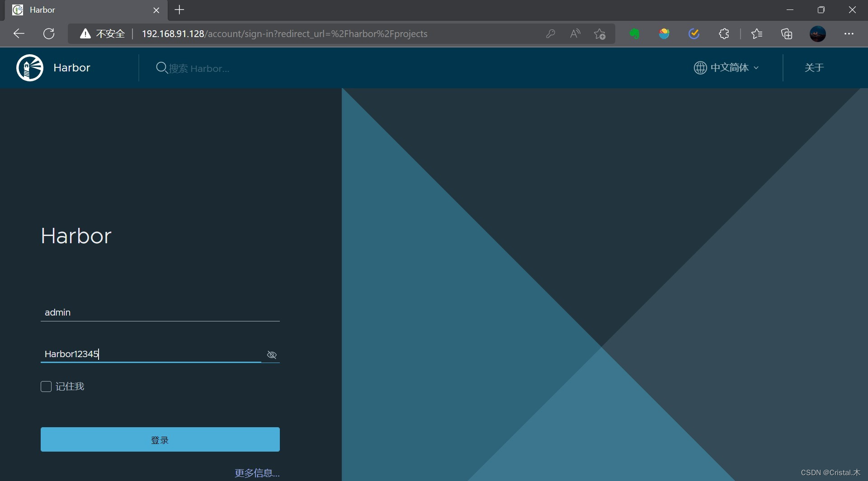The height and width of the screenshot is (481, 868).
Task: Click the globe language icon
Action: [700, 68]
